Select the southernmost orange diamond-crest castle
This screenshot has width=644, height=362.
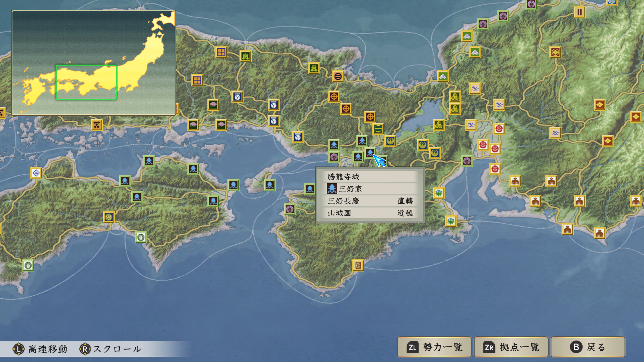(607, 141)
